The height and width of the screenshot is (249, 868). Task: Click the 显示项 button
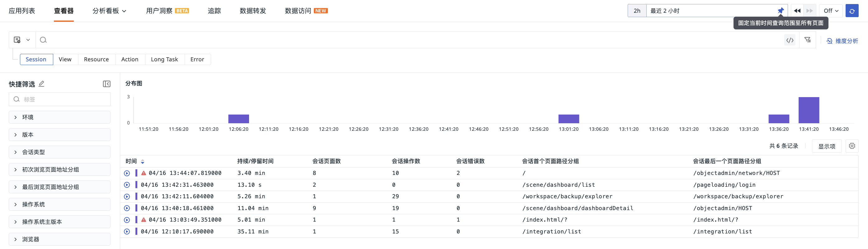pos(826,146)
